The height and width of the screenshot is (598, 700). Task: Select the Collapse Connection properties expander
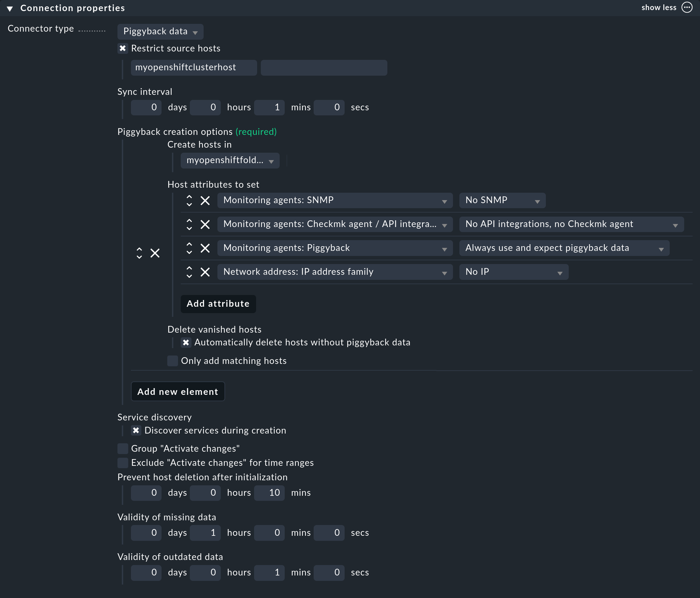point(11,8)
